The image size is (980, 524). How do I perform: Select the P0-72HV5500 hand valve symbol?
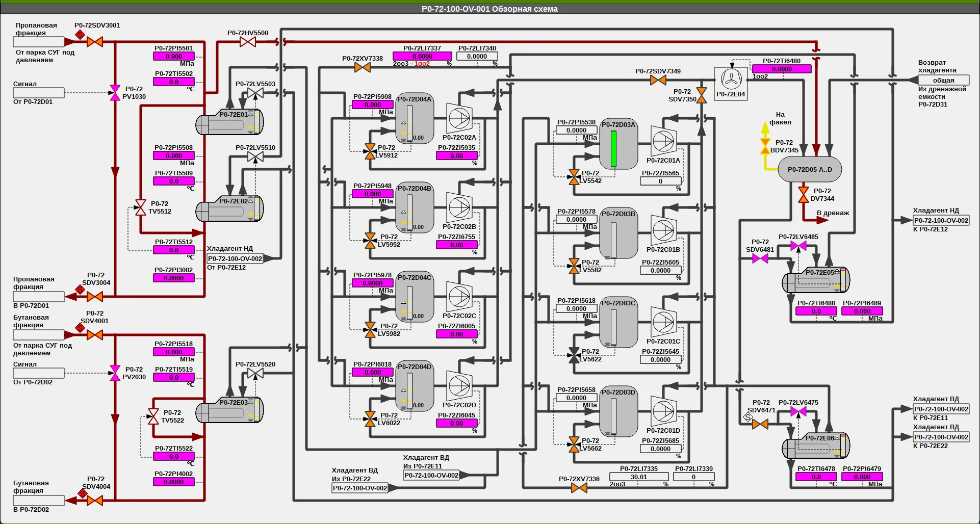(248, 42)
